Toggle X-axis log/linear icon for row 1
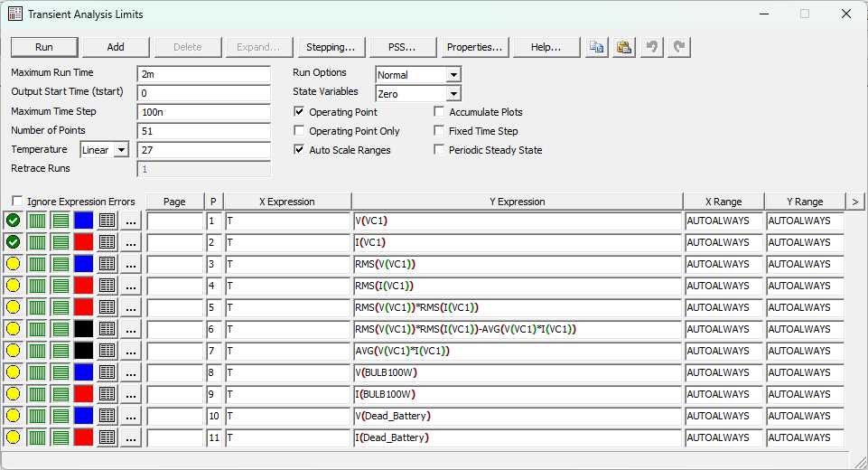The width and height of the screenshot is (868, 470). click(37, 221)
